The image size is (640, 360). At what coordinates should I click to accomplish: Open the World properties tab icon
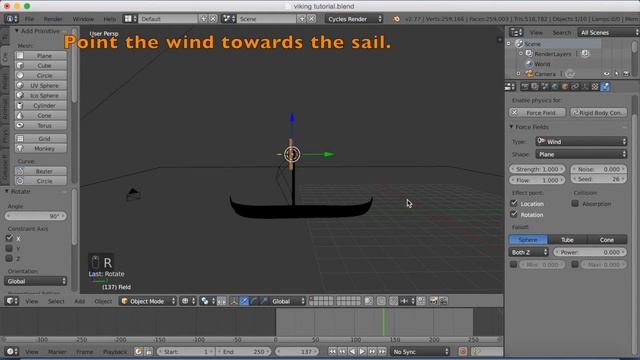[x=555, y=87]
